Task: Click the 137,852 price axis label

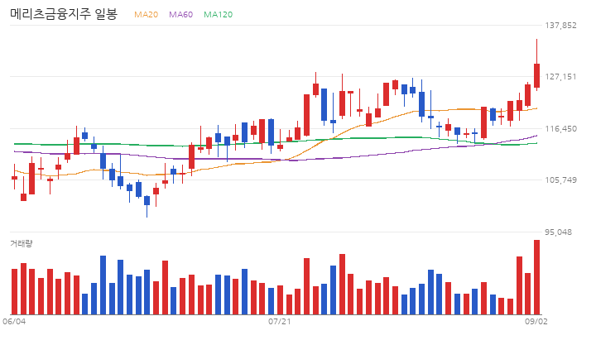Action: point(560,26)
